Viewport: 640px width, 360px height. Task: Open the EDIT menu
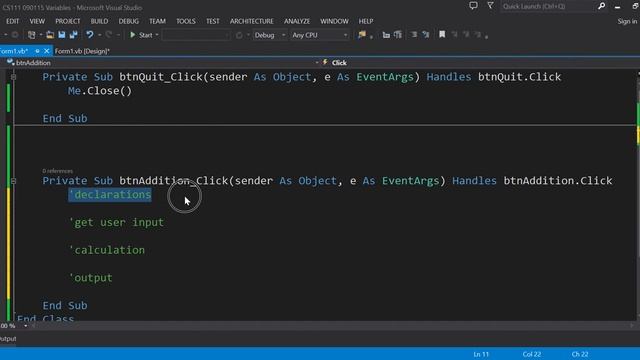pos(13,21)
